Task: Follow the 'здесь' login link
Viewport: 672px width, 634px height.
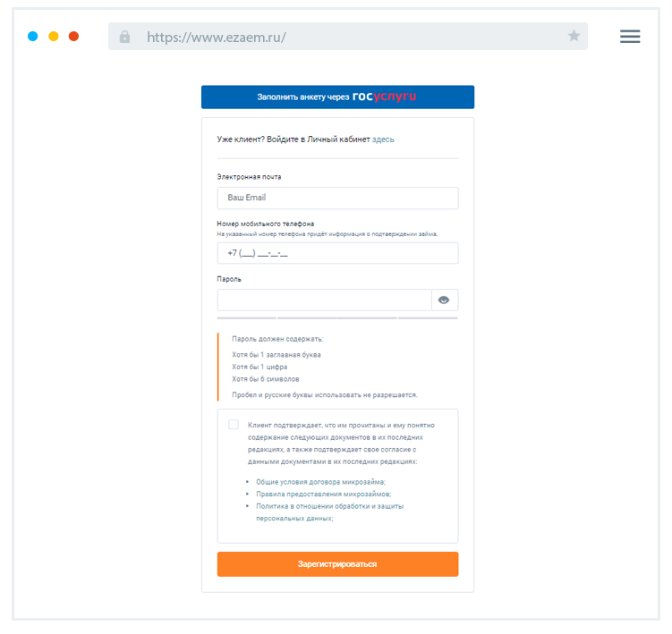Action: [x=383, y=139]
